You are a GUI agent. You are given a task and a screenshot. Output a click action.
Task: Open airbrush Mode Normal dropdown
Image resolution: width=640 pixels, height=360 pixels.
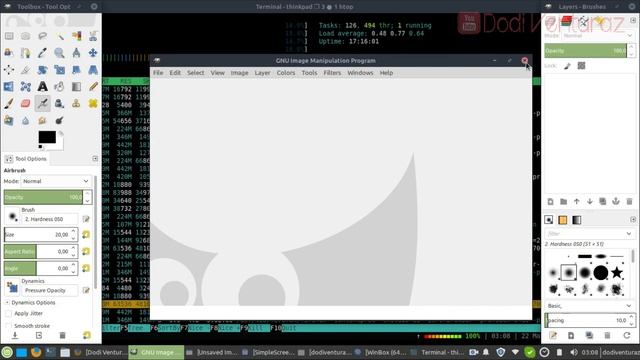[x=56, y=181]
